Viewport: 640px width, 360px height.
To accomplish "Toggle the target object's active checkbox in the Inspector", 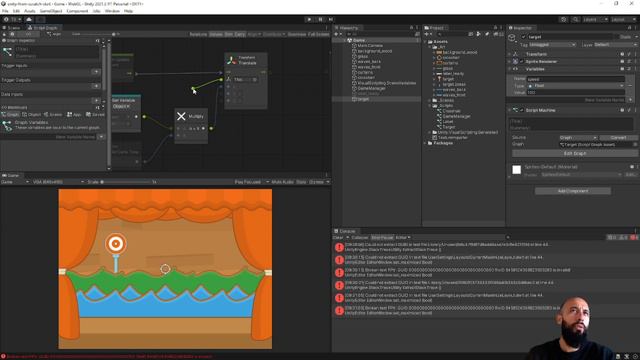I will pyautogui.click(x=524, y=37).
